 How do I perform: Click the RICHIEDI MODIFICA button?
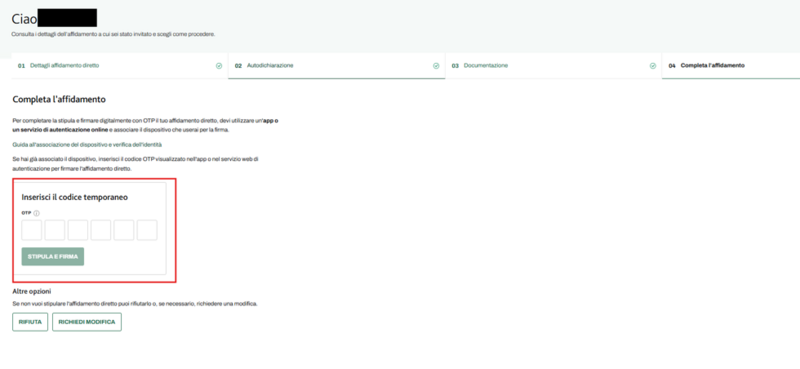[87, 323]
